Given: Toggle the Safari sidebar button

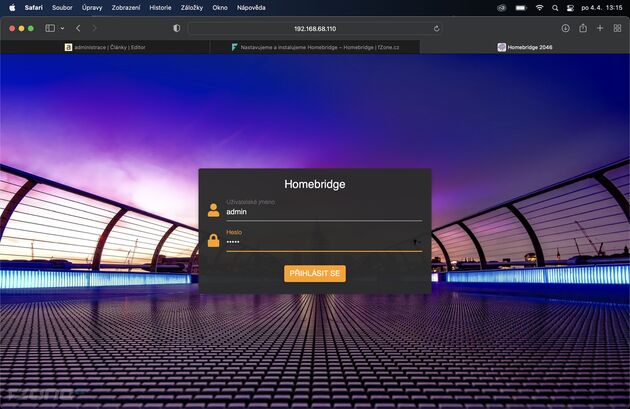Looking at the screenshot, I should 50,28.
